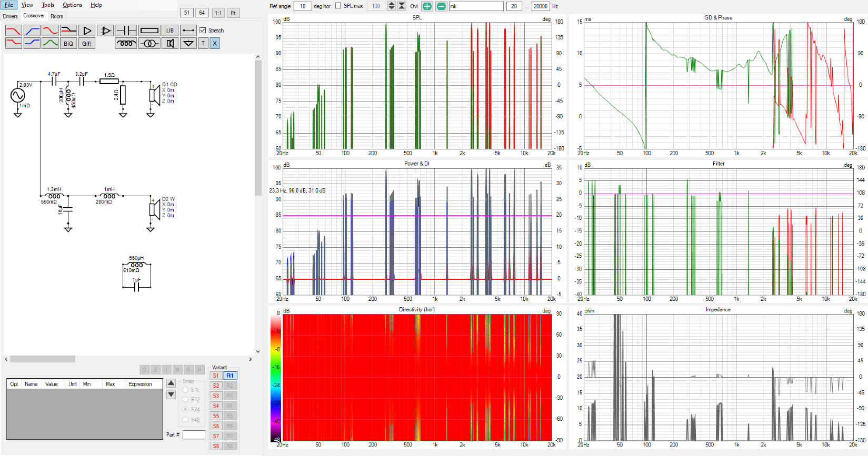868x456 pixels.
Task: Select variant S2
Action: [216, 386]
